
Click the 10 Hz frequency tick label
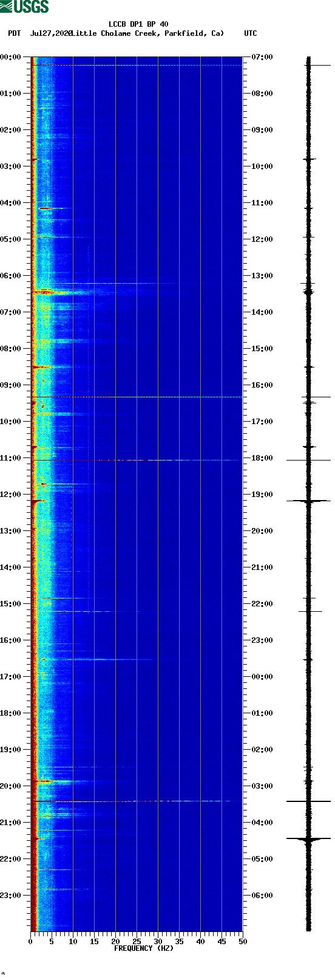point(73,942)
